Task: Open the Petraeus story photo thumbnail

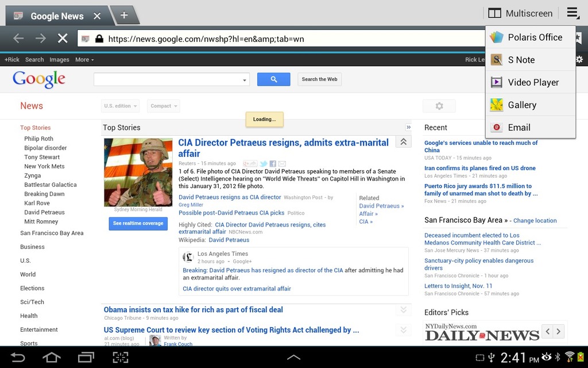Action: (138, 172)
